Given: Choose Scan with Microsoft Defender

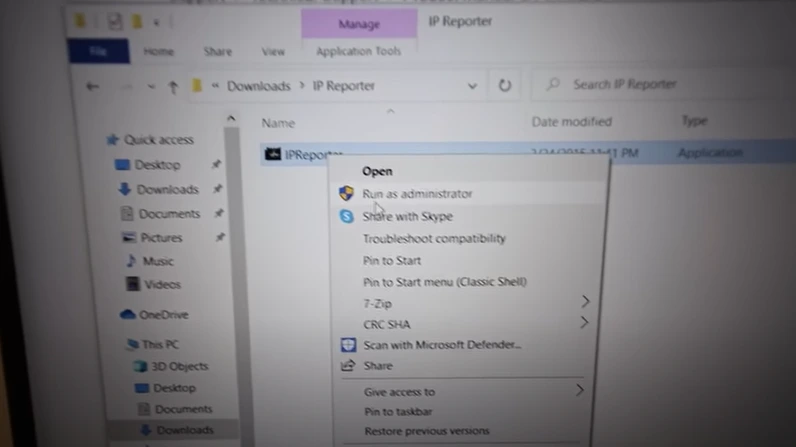Looking at the screenshot, I should tap(442, 345).
